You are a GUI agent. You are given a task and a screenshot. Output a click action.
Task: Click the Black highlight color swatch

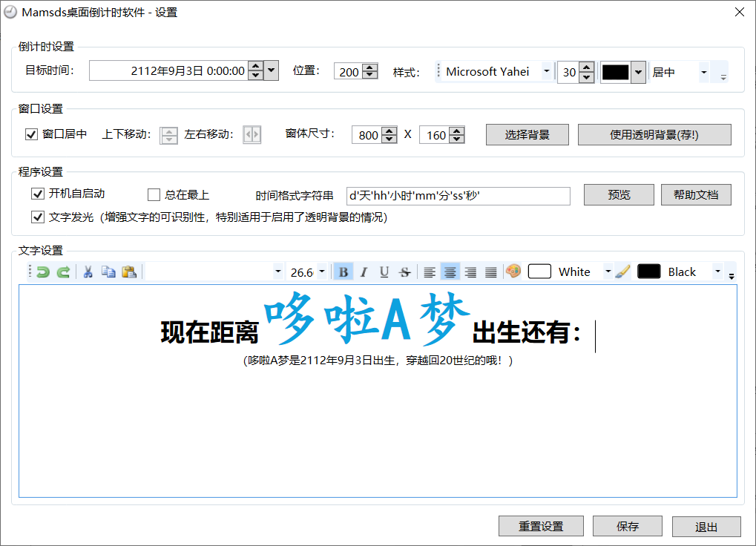pos(649,272)
